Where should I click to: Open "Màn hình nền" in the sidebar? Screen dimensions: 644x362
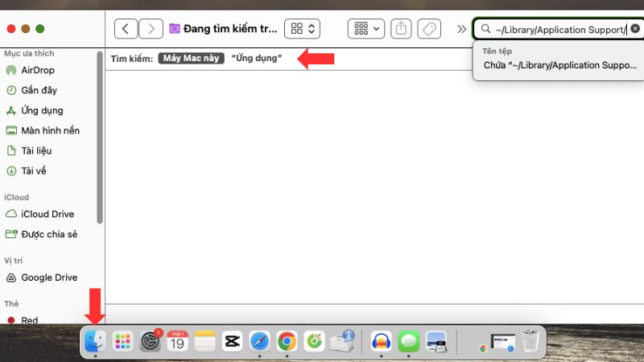click(50, 130)
